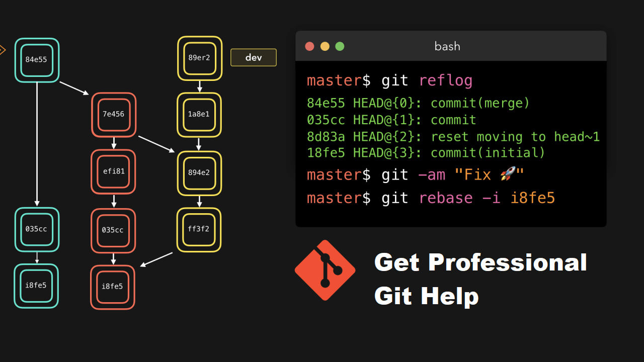This screenshot has height=362, width=644.
Task: Click the efi81 commit node
Action: point(113,172)
